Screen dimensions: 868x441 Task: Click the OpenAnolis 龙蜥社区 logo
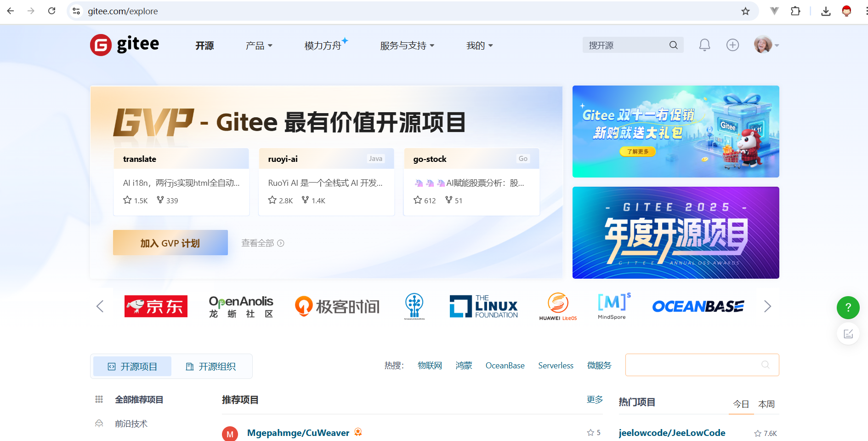[x=241, y=307]
